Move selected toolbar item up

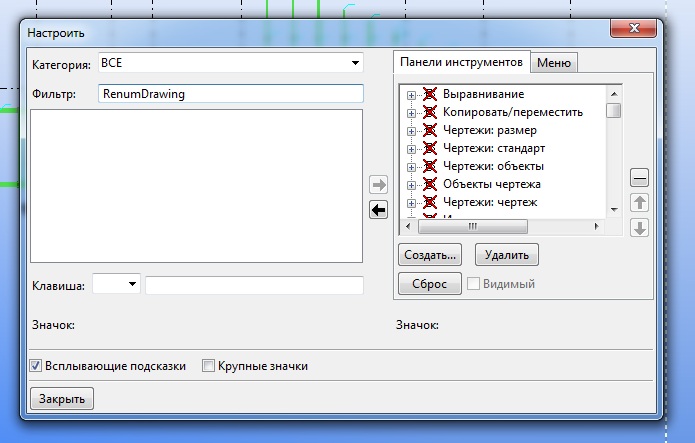[x=639, y=203]
